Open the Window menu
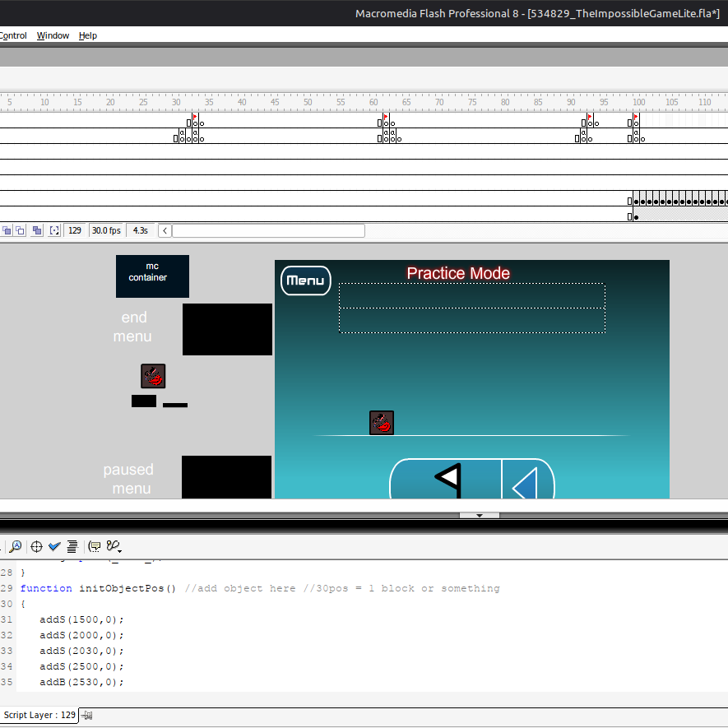 click(x=53, y=35)
